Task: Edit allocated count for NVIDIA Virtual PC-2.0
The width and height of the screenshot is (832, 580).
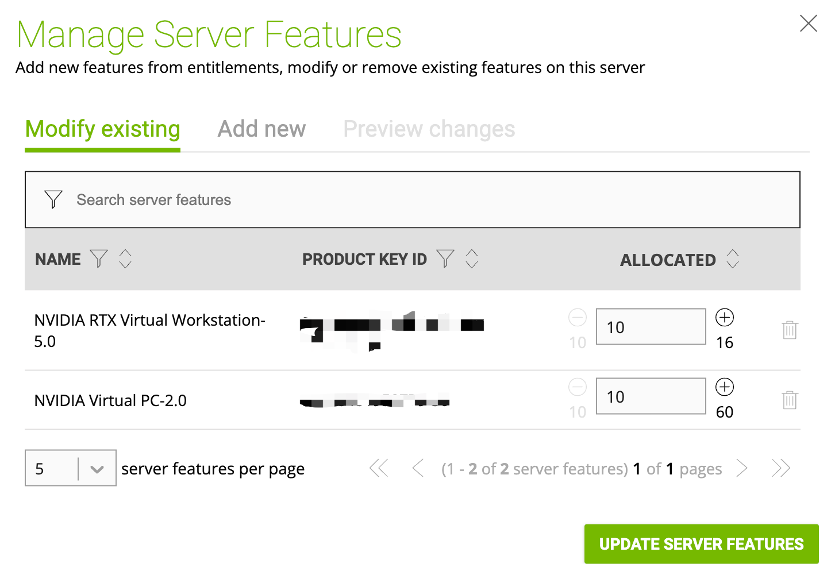Action: pyautogui.click(x=651, y=396)
